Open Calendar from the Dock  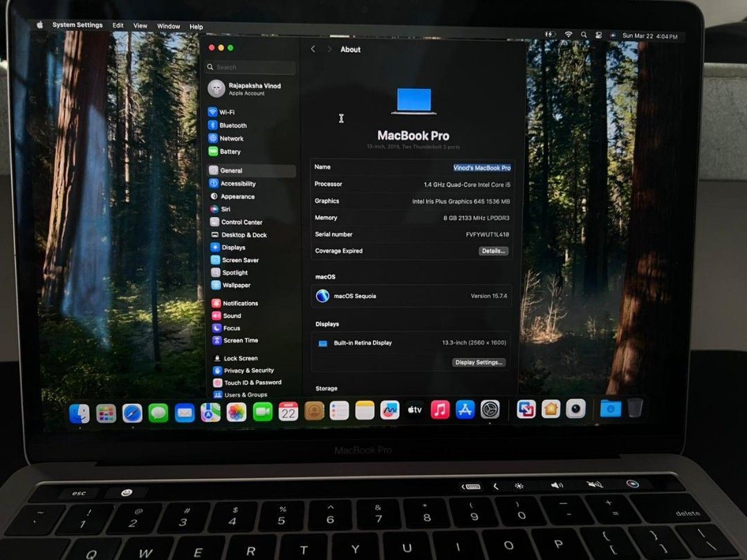pyautogui.click(x=288, y=411)
